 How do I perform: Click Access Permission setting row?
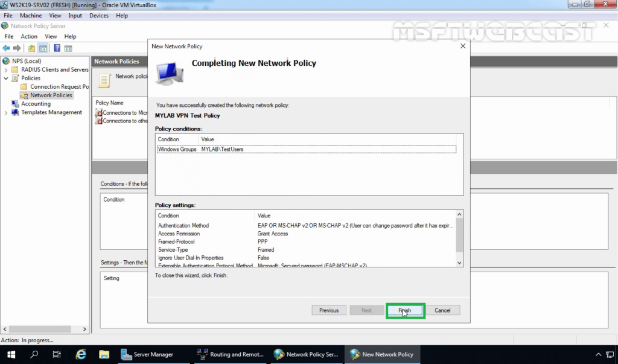(x=306, y=234)
